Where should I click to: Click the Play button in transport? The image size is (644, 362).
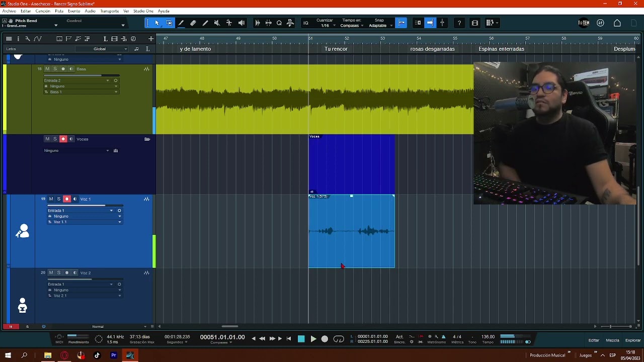click(x=313, y=339)
